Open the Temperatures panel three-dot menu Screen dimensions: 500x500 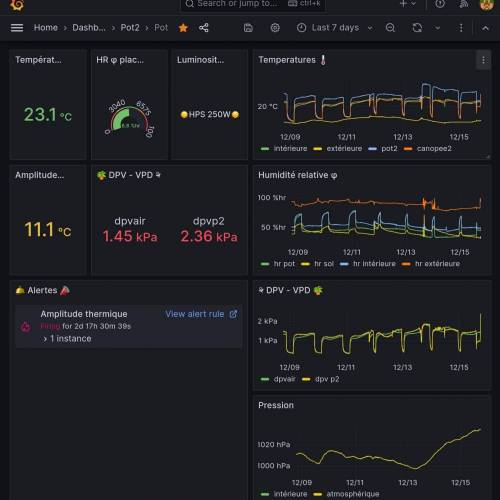(x=483, y=60)
